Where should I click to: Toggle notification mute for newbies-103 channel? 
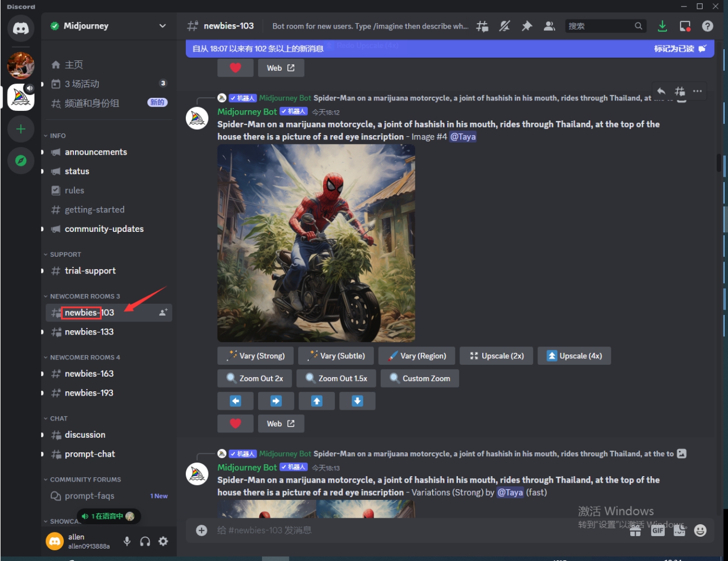click(504, 26)
